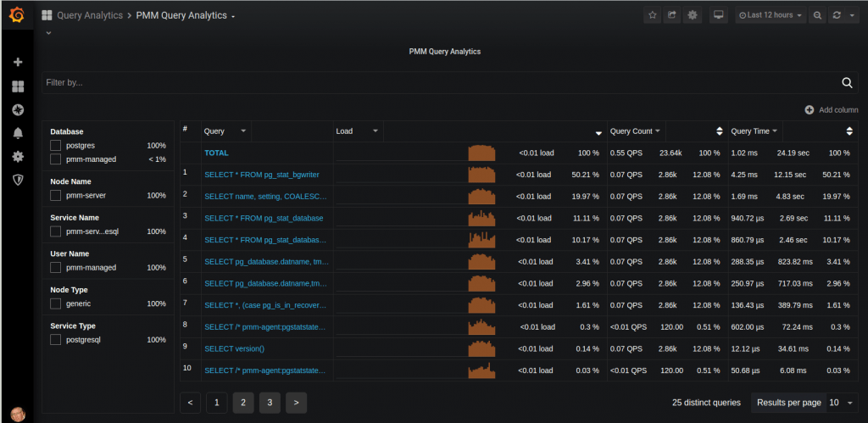Click the Add column button

coord(832,110)
